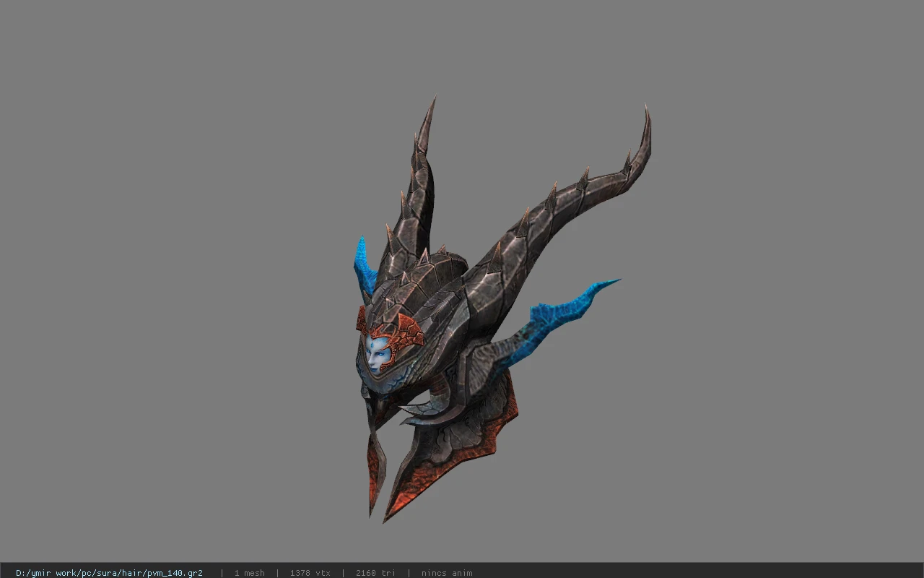Click the "2160 tri" triangle count
Image resolution: width=924 pixels, height=578 pixels.
click(375, 573)
